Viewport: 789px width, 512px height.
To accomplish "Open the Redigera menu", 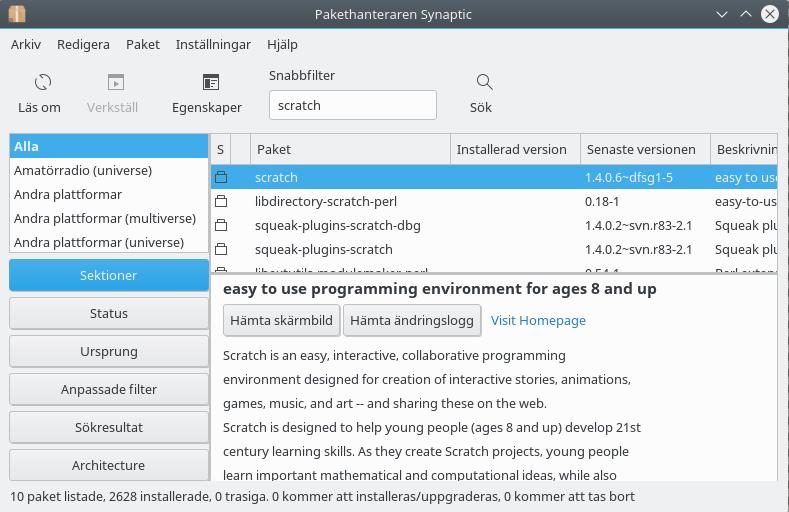I will (x=83, y=45).
